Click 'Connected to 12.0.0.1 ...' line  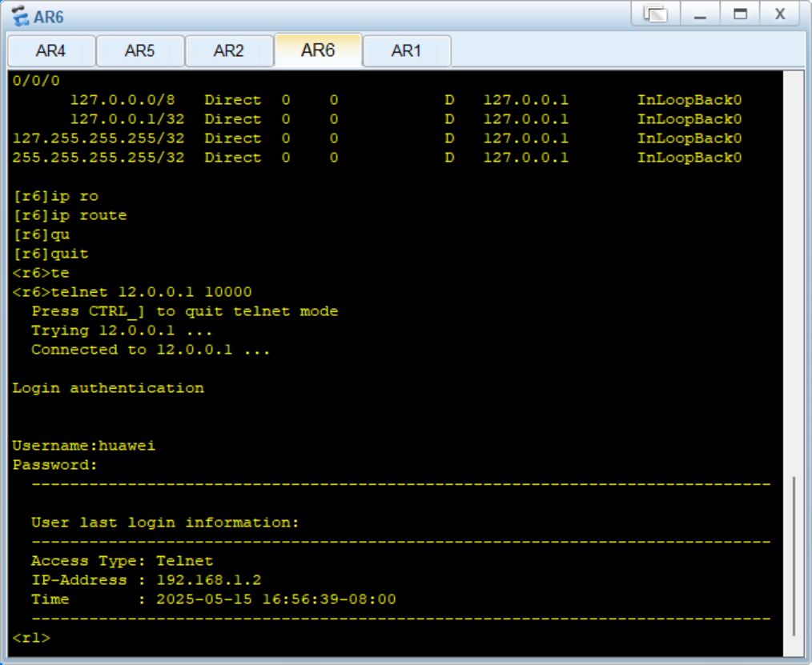(x=151, y=350)
